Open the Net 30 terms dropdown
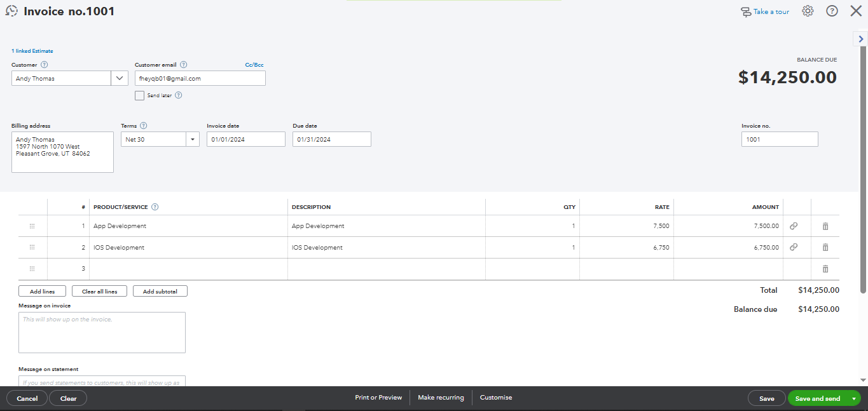 point(192,139)
